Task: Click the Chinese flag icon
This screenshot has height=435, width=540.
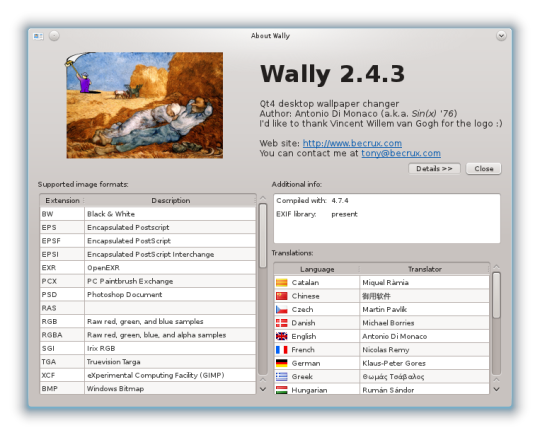Action: [x=281, y=296]
